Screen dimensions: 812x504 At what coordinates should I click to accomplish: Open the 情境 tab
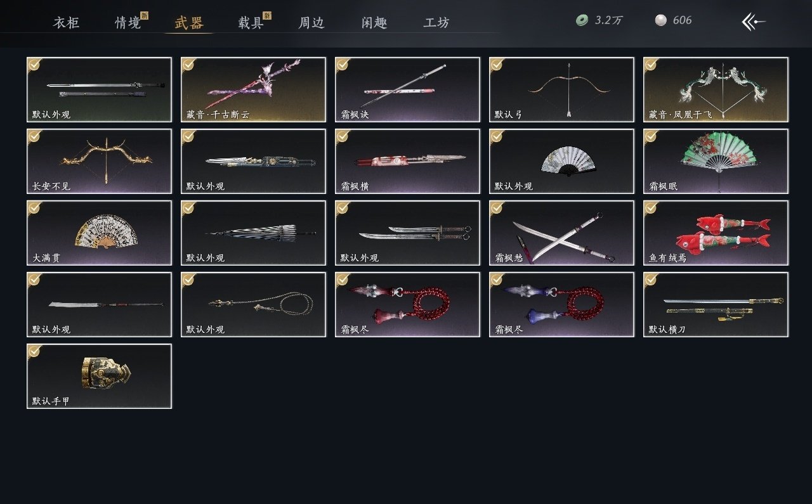coord(128,23)
